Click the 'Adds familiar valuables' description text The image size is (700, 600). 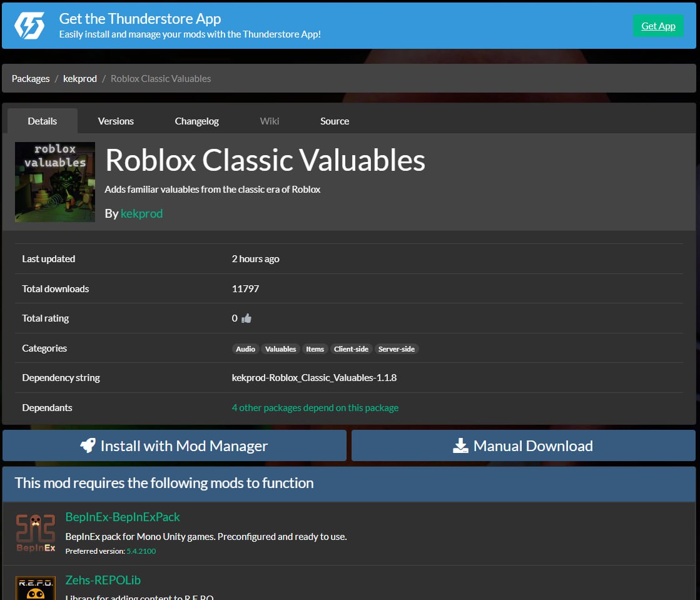tap(213, 190)
